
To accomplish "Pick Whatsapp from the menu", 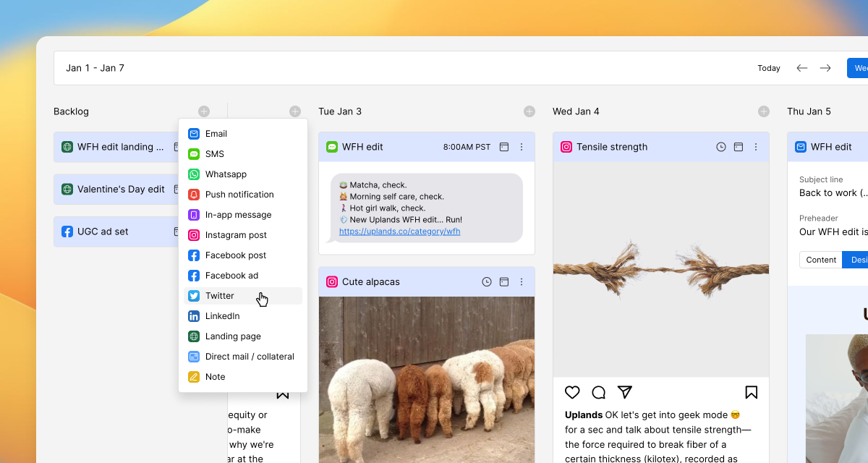I will (x=243, y=174).
